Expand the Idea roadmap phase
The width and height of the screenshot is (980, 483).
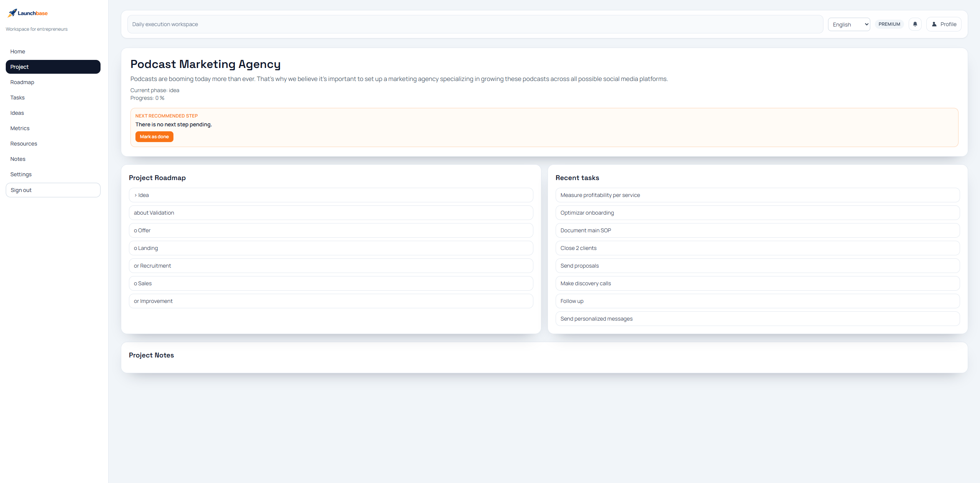[x=330, y=195]
